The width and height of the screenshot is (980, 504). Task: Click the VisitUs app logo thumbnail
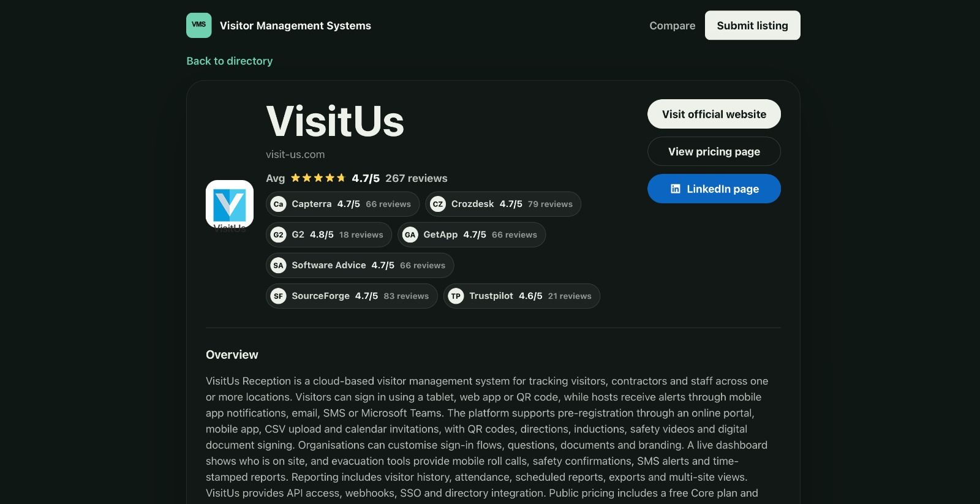tap(230, 204)
